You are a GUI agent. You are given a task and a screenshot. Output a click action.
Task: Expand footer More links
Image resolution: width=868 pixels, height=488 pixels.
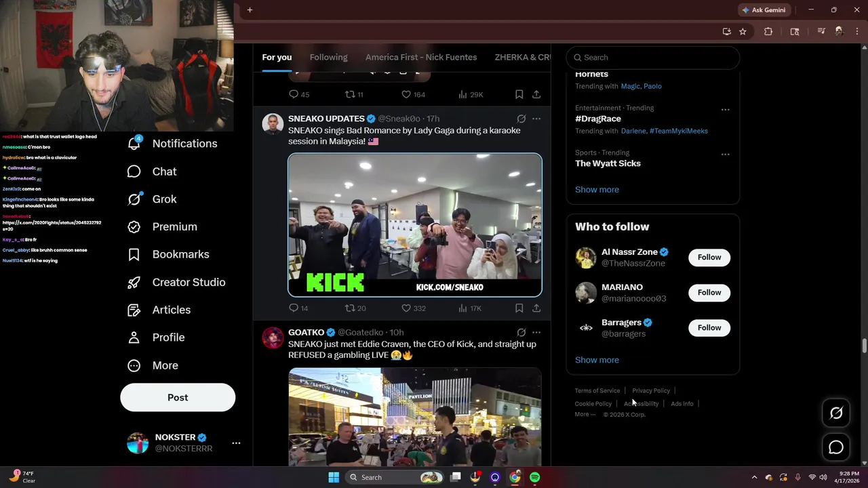pos(585,414)
